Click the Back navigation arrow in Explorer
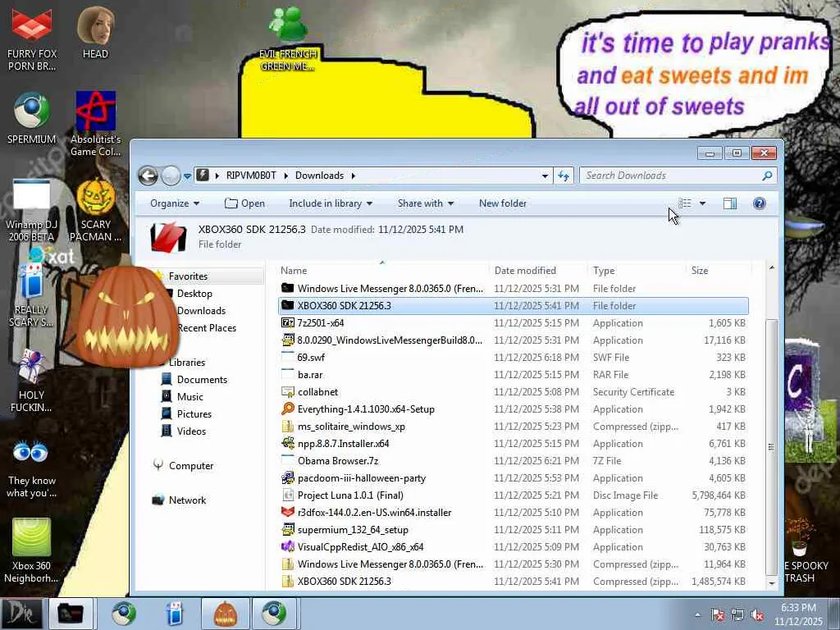 (148, 176)
